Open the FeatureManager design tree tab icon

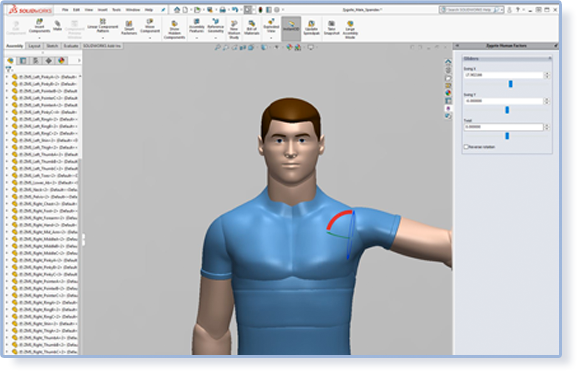pos(10,60)
